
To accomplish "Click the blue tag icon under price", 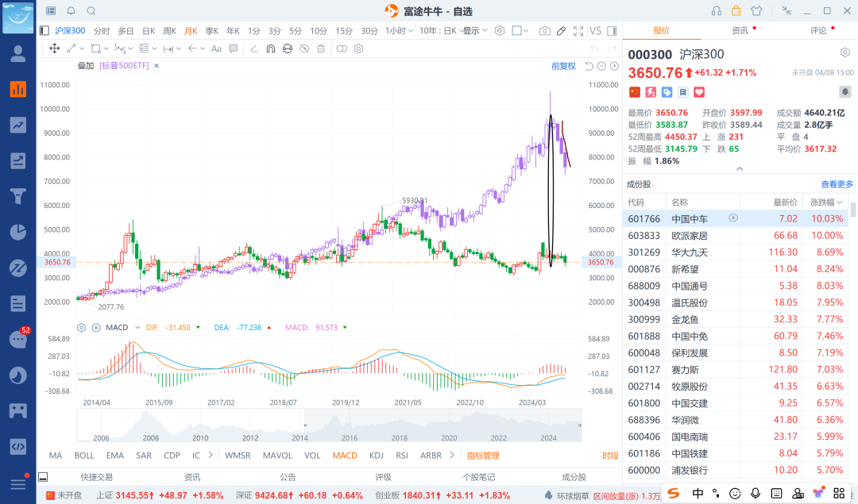I will [667, 92].
